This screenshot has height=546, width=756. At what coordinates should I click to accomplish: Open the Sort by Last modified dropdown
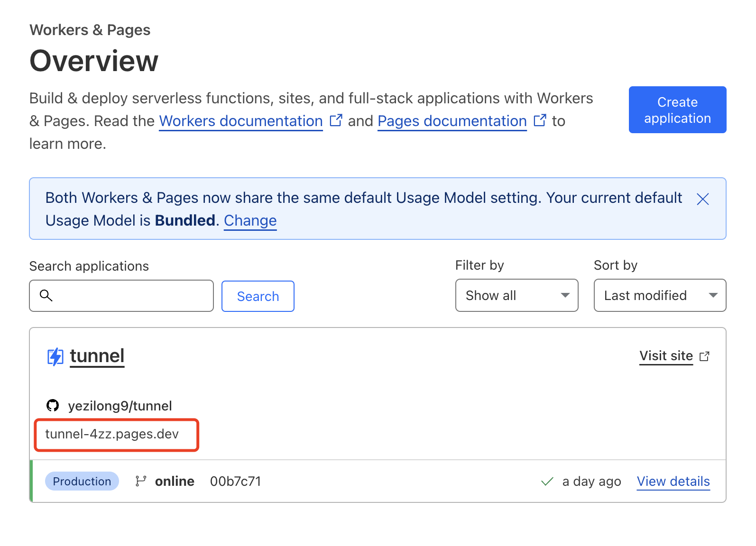point(660,295)
